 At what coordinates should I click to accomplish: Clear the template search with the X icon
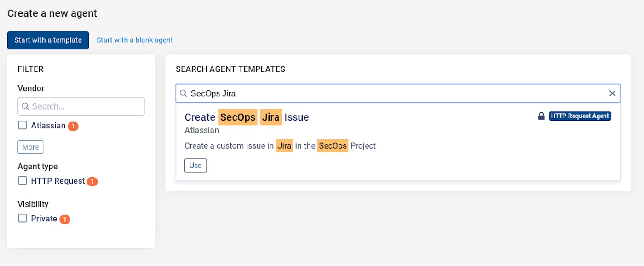tap(612, 93)
